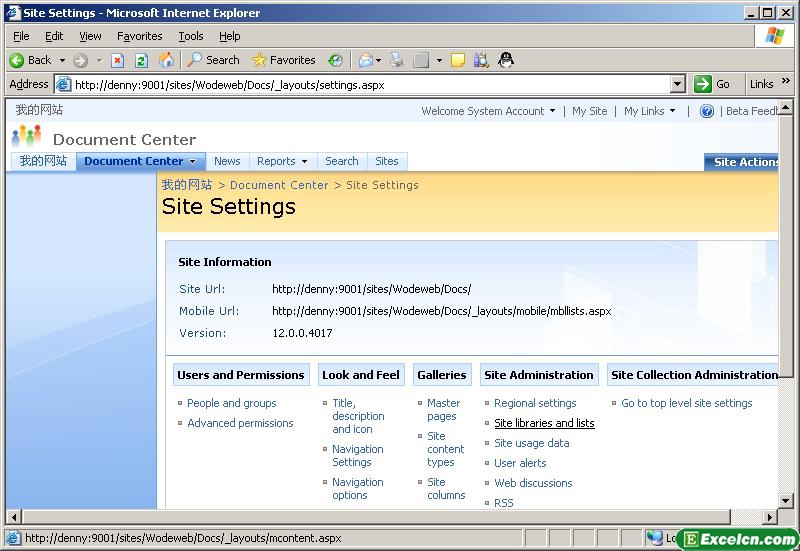The width and height of the screenshot is (800, 551).
Task: Expand the Forward button history dropdown
Action: (99, 61)
